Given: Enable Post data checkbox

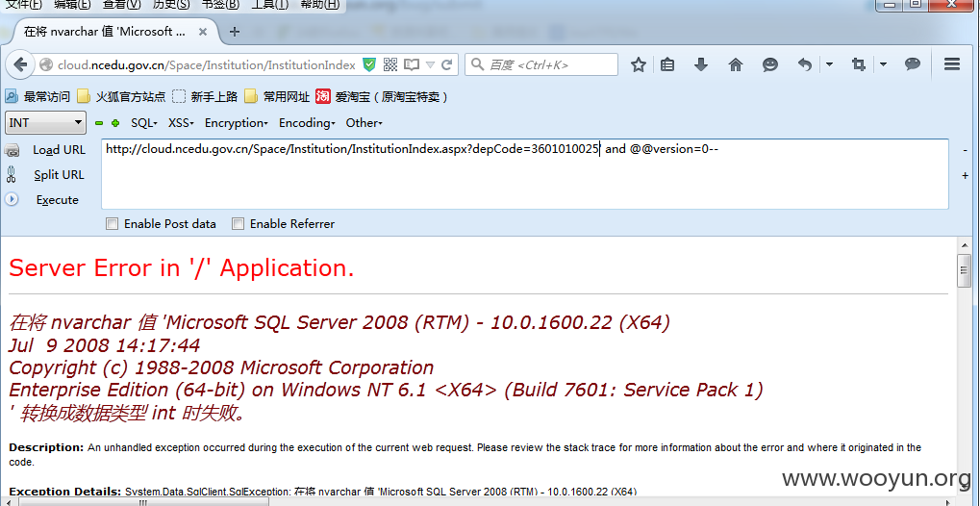Looking at the screenshot, I should [112, 224].
